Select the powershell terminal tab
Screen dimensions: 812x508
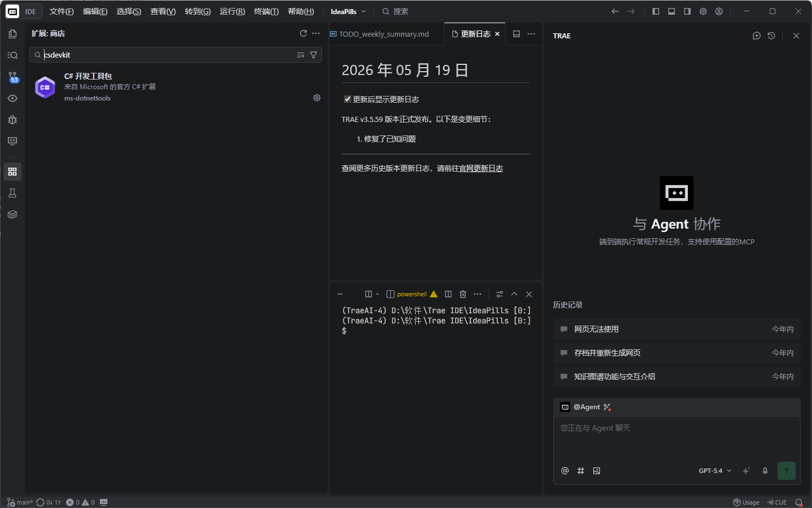pyautogui.click(x=412, y=294)
